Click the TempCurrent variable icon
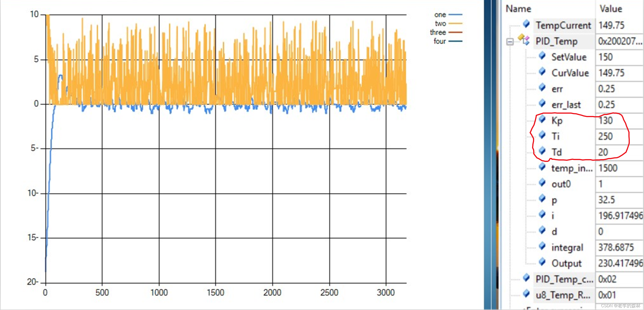The height and width of the screenshot is (310, 644). (x=526, y=24)
